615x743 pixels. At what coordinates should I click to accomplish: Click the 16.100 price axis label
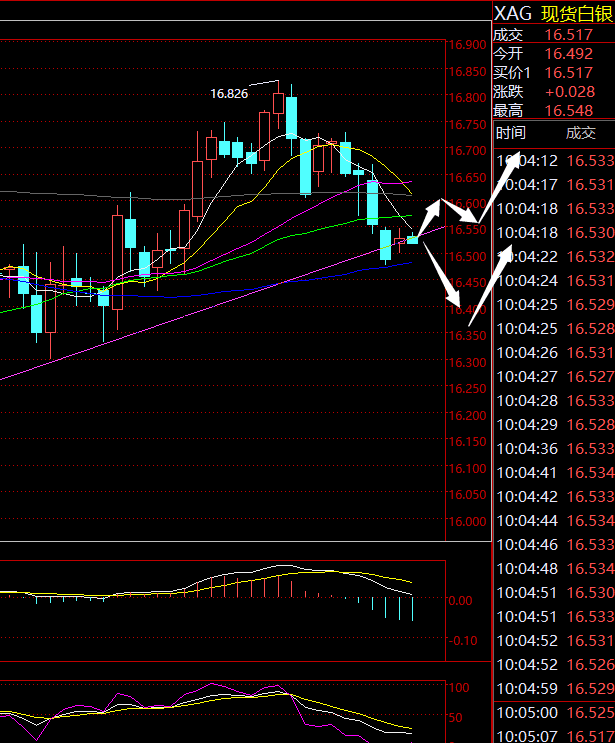click(x=468, y=469)
